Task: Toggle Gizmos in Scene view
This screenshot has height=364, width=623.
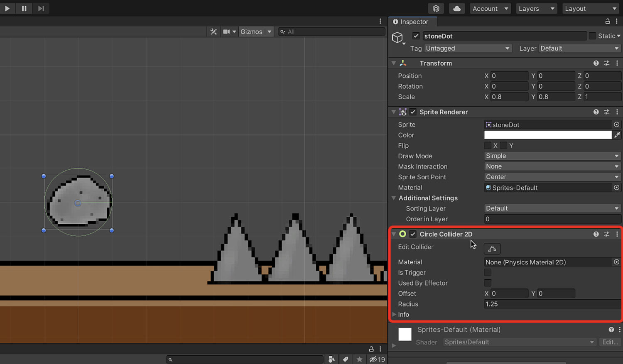Action: [x=251, y=32]
